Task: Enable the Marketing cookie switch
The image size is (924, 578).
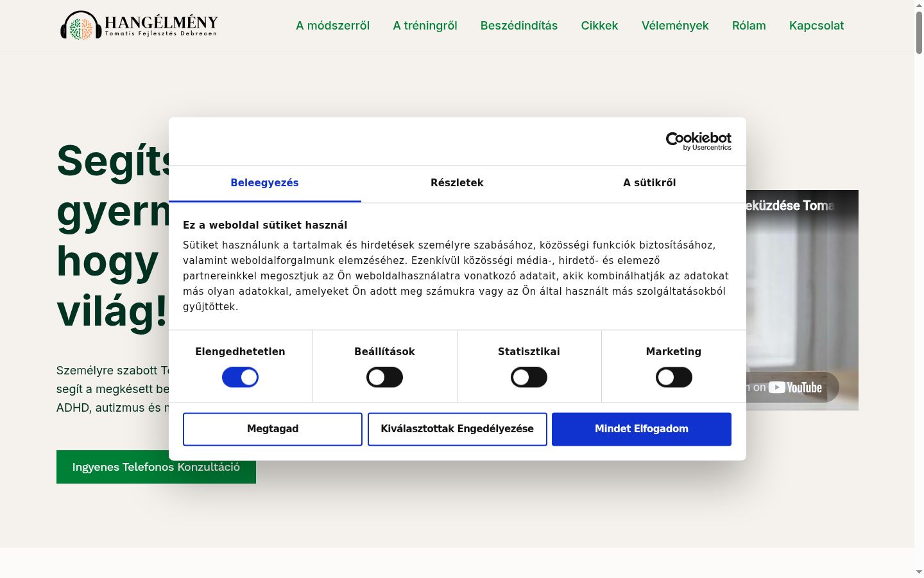Action: pyautogui.click(x=674, y=377)
